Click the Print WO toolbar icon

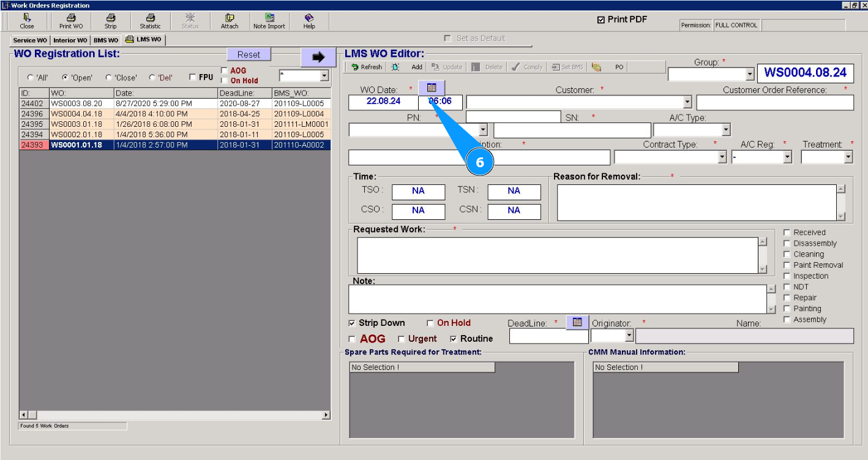click(x=71, y=21)
